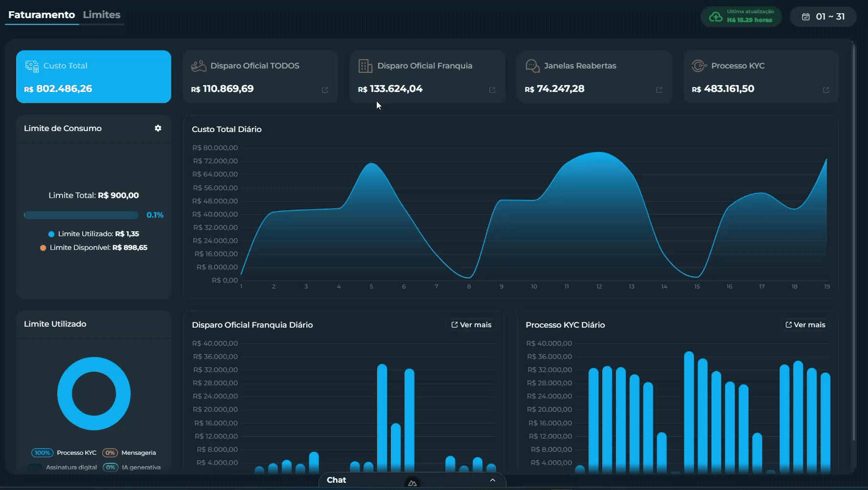Click the Custo Total card icon

click(32, 66)
